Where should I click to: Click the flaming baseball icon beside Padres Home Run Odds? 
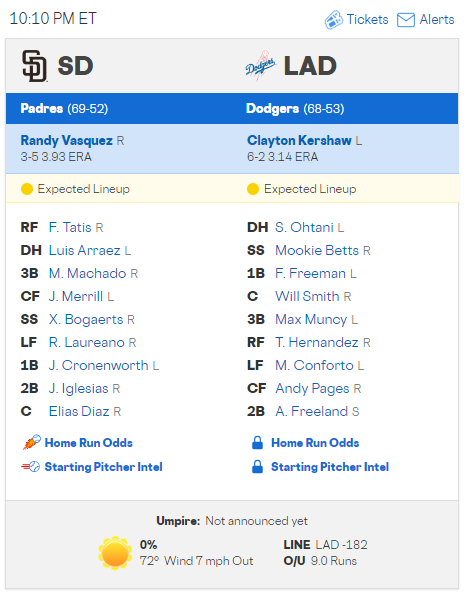pyautogui.click(x=31, y=442)
